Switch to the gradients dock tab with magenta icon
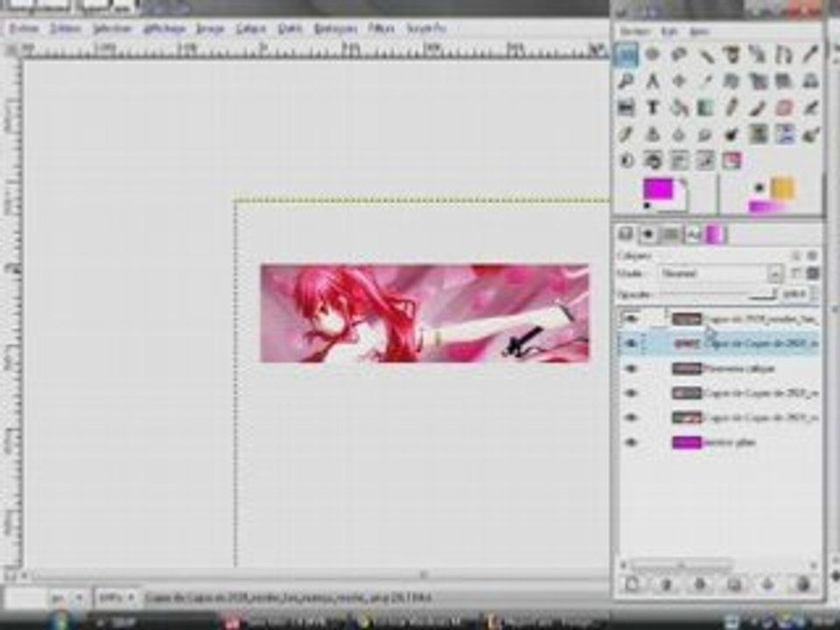The height and width of the screenshot is (630, 840). pos(715,234)
